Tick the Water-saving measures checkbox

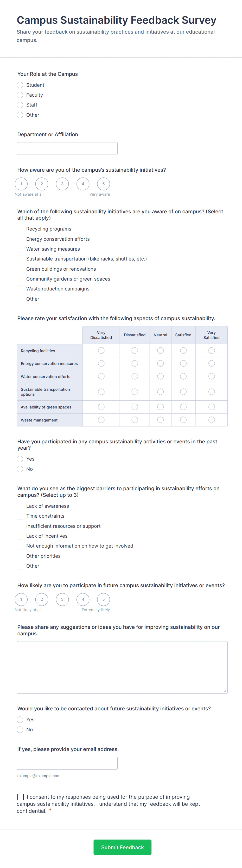pyautogui.click(x=20, y=249)
